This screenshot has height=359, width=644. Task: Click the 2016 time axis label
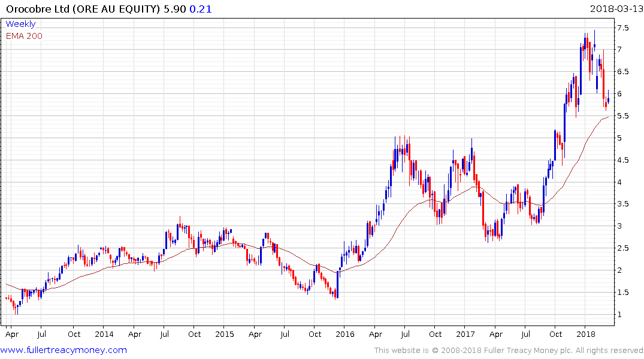point(344,334)
